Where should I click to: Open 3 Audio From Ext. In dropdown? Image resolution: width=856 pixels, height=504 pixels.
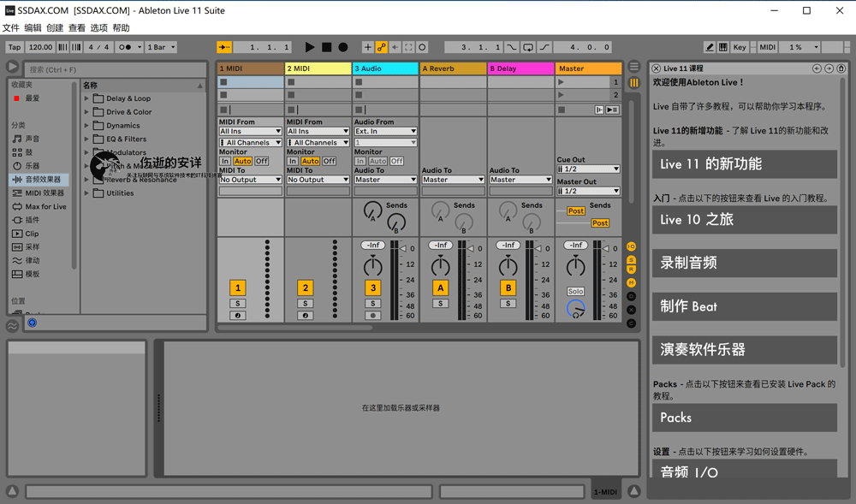click(385, 132)
